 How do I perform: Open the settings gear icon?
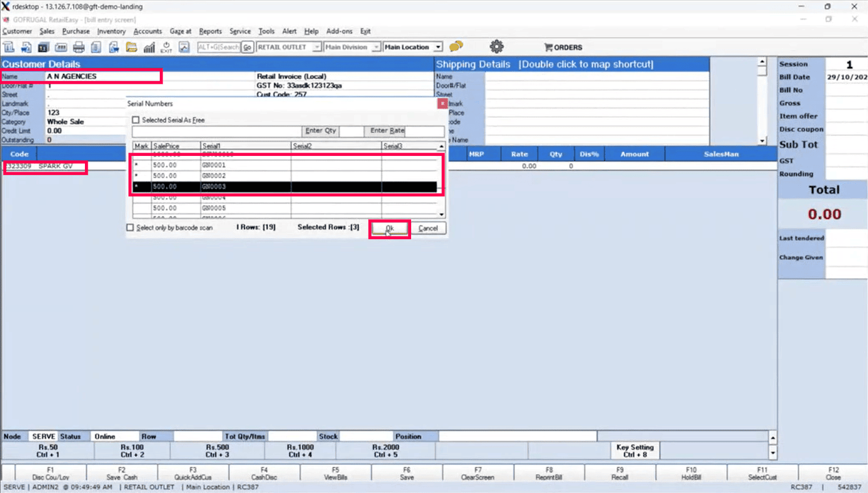497,46
